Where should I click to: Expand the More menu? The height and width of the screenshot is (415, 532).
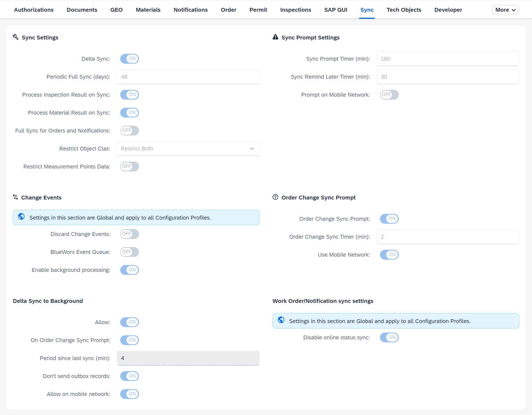point(505,10)
